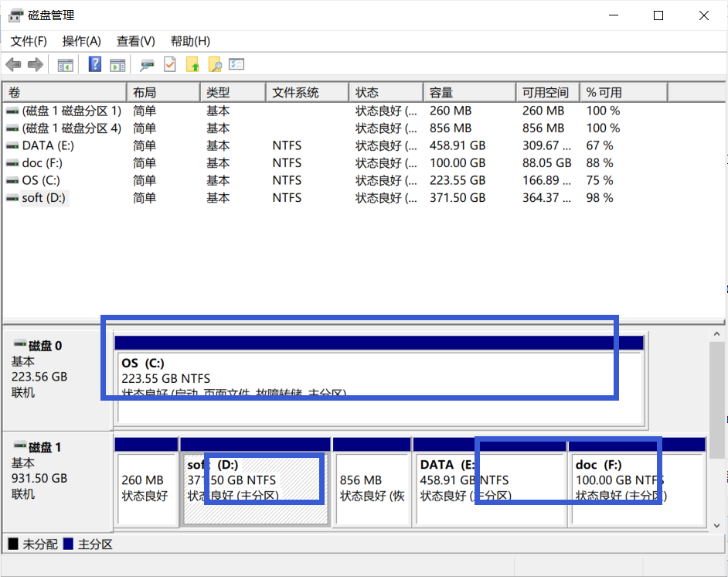The height and width of the screenshot is (577, 728).
Task: Click the disk icon beside doc (F:) row
Action: pyautogui.click(x=12, y=163)
